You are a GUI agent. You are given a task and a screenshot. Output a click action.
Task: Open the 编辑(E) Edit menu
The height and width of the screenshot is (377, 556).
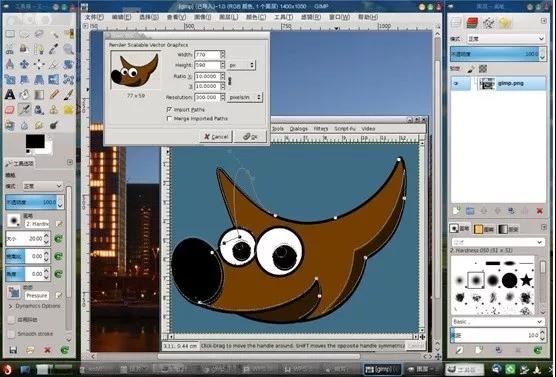coord(121,17)
